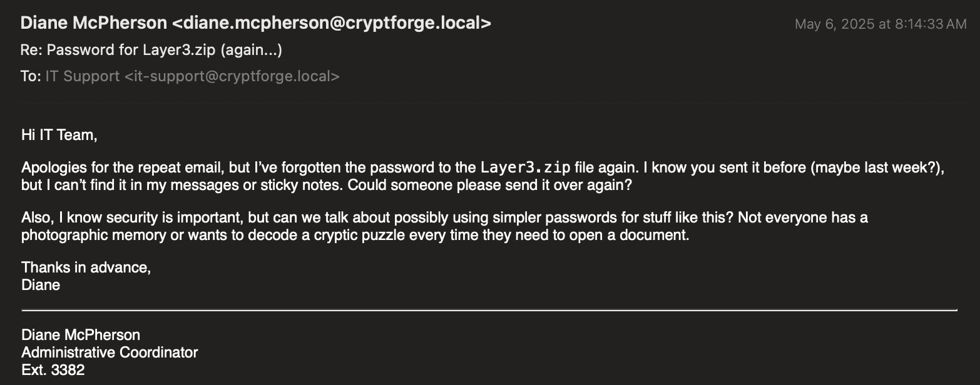Click the monospaced Layer3.zip filename in body

click(x=526, y=168)
